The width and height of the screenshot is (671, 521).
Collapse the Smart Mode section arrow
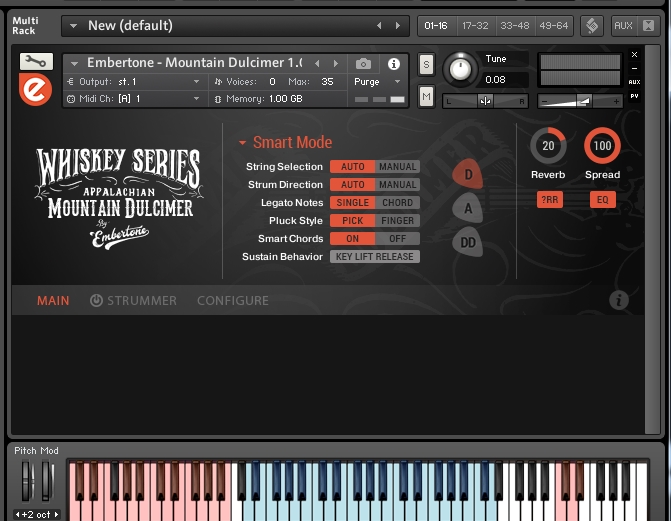coord(242,143)
